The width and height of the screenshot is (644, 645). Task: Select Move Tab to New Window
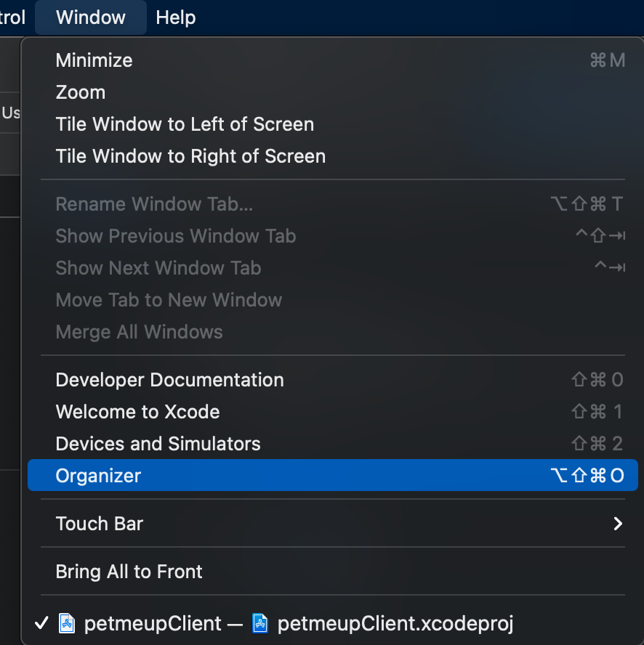click(x=333, y=300)
